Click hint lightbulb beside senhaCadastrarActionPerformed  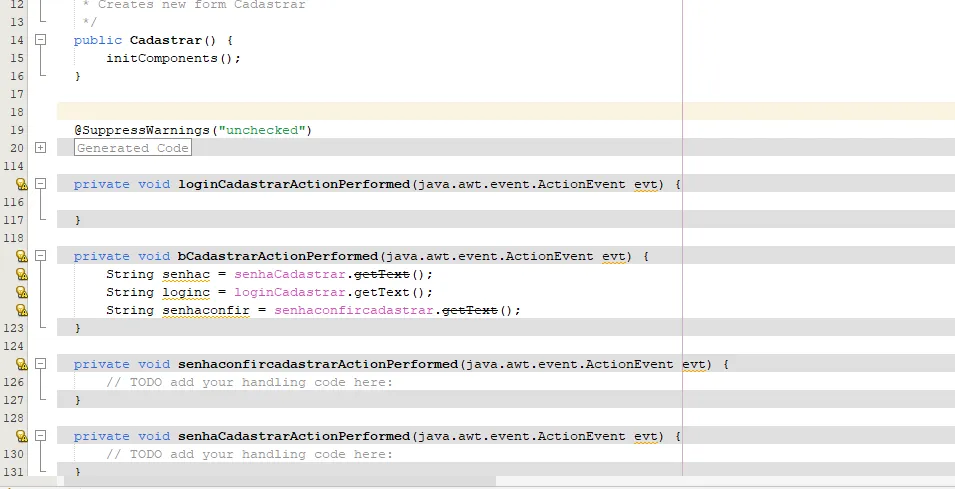pos(21,436)
